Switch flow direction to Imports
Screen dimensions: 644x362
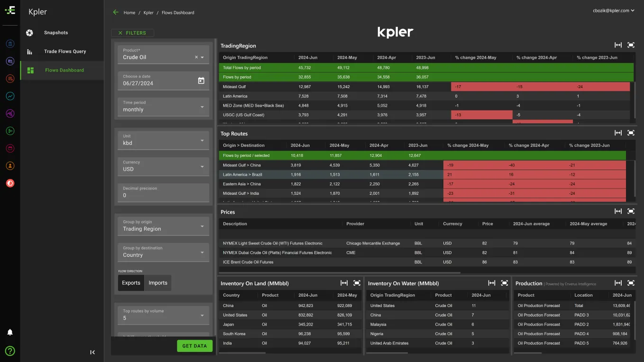click(157, 282)
